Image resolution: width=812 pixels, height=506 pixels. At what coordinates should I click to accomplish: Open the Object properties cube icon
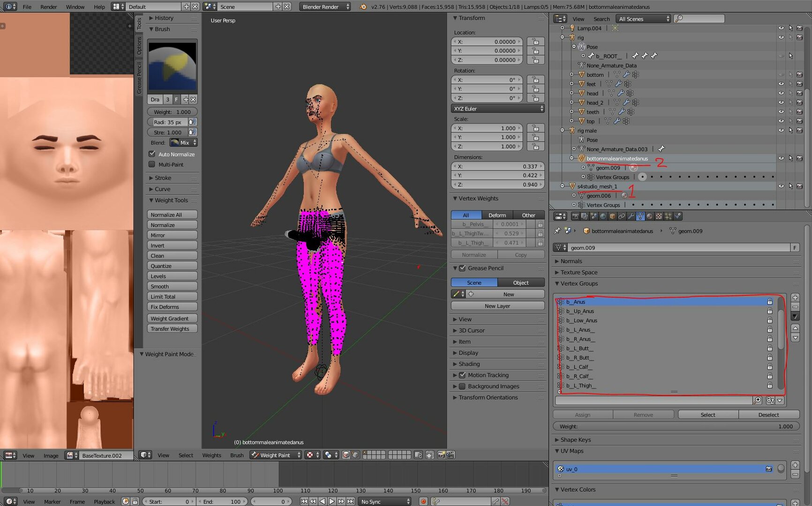tap(612, 216)
